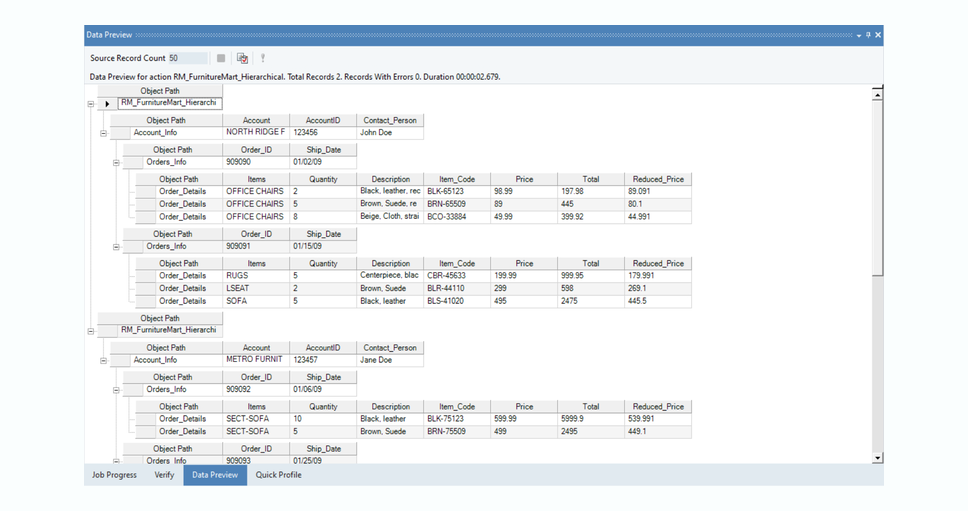The width and height of the screenshot is (968, 511).
Task: Collapse the Orders_Info node for order 909093
Action: 115,461
